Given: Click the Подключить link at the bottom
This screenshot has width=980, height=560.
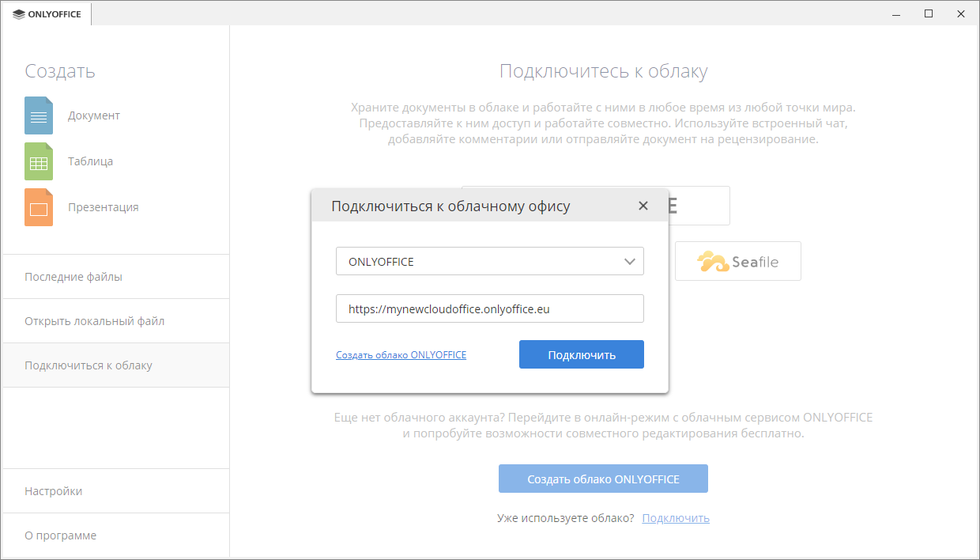Looking at the screenshot, I should click(676, 518).
